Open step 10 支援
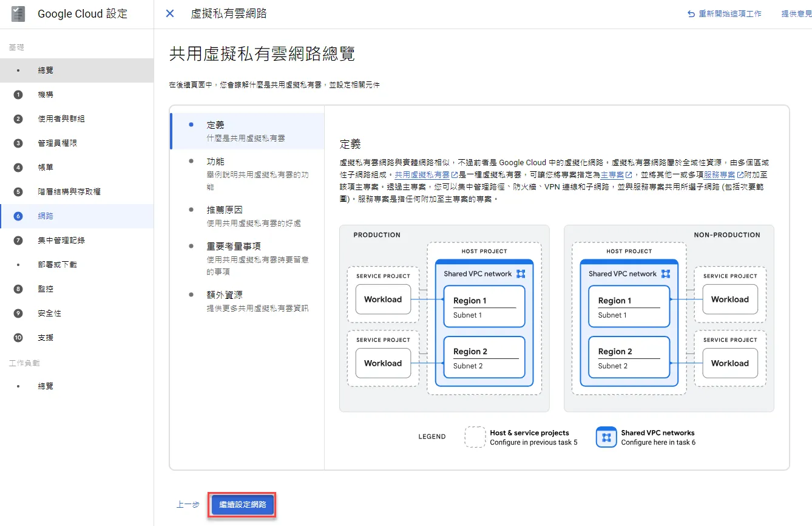The height and width of the screenshot is (526, 812). click(76, 338)
